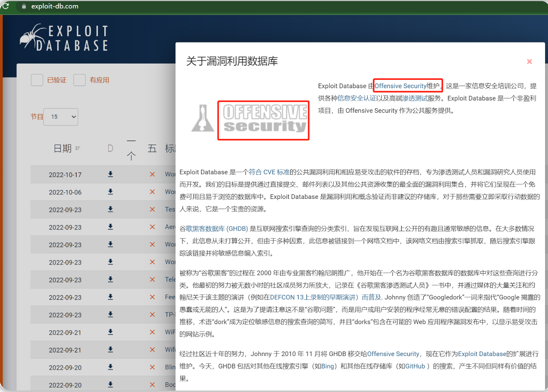Click download icon in the Blin row
Image resolution: width=548 pixels, height=392 pixels.
point(110,367)
